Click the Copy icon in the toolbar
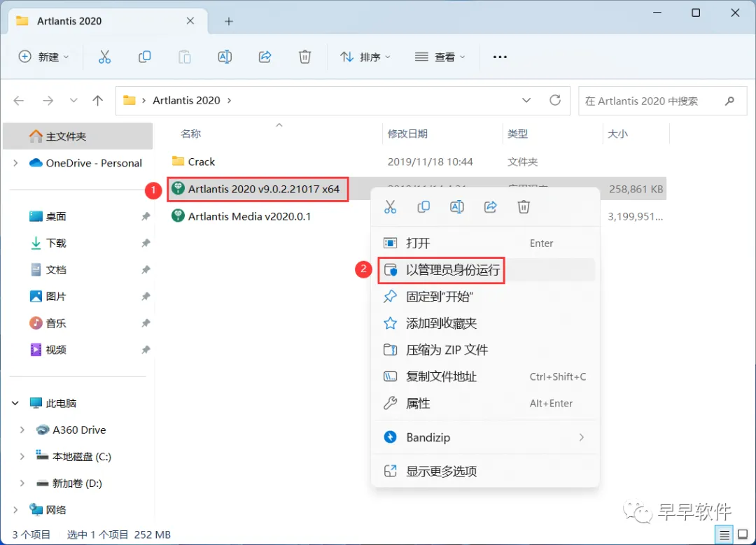 pyautogui.click(x=145, y=57)
